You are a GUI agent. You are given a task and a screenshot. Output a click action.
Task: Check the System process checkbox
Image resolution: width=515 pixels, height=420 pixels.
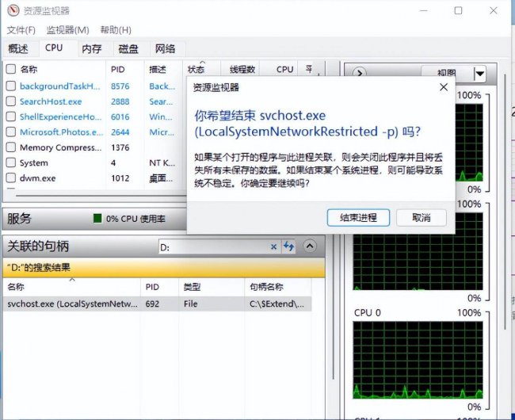pyautogui.click(x=11, y=162)
